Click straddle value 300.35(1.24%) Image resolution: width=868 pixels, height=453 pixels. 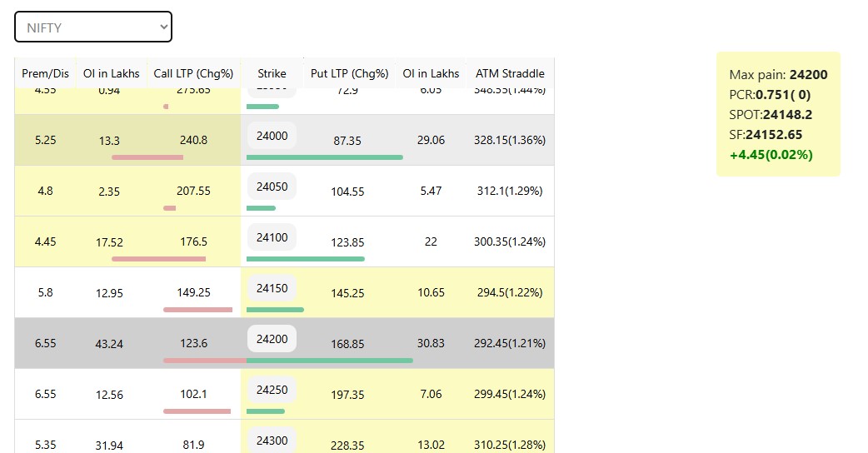510,241
